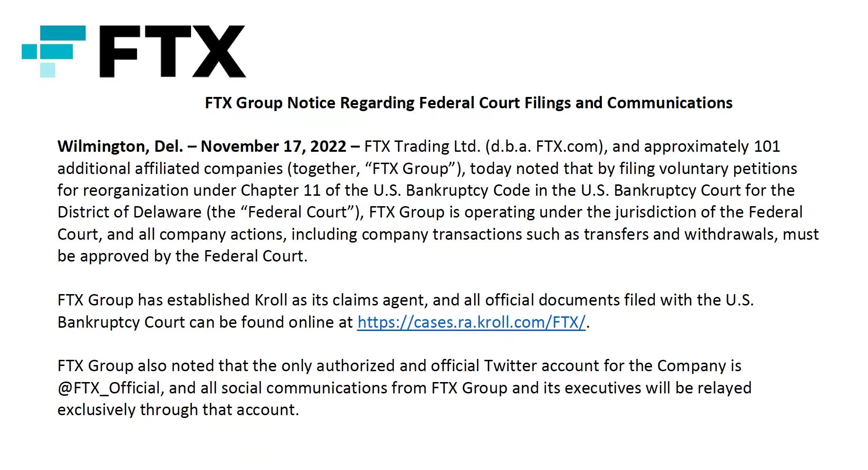Click the black FTX wordmark letters

point(173,51)
